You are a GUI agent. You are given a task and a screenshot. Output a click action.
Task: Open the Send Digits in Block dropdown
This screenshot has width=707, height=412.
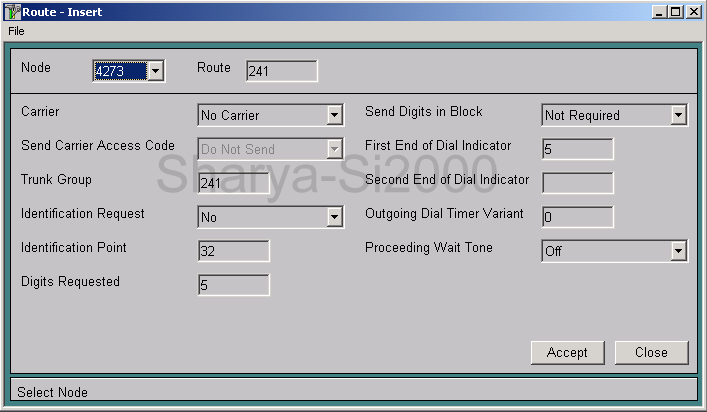[679, 116]
